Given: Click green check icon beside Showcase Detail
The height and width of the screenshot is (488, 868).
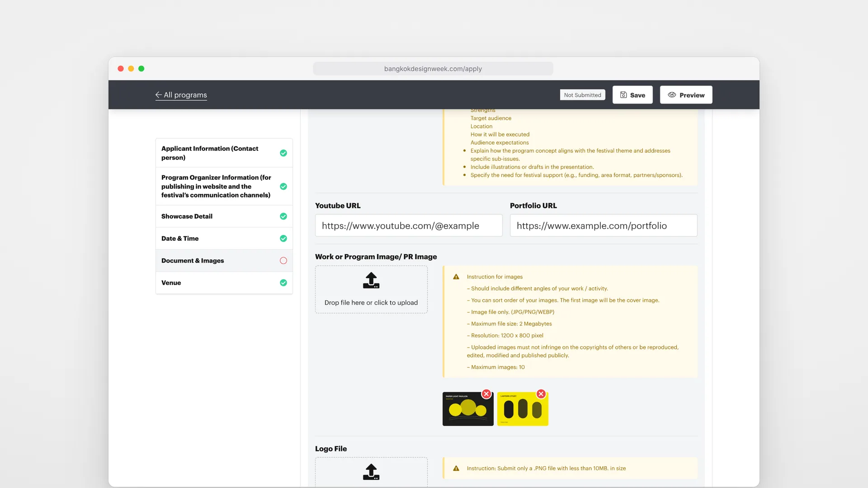Looking at the screenshot, I should pyautogui.click(x=283, y=216).
